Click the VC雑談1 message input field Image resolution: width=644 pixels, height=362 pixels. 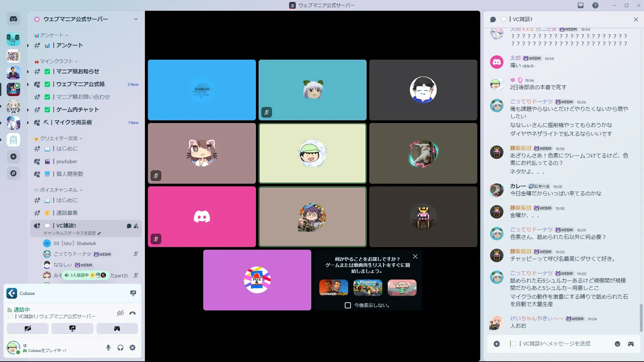(557, 344)
